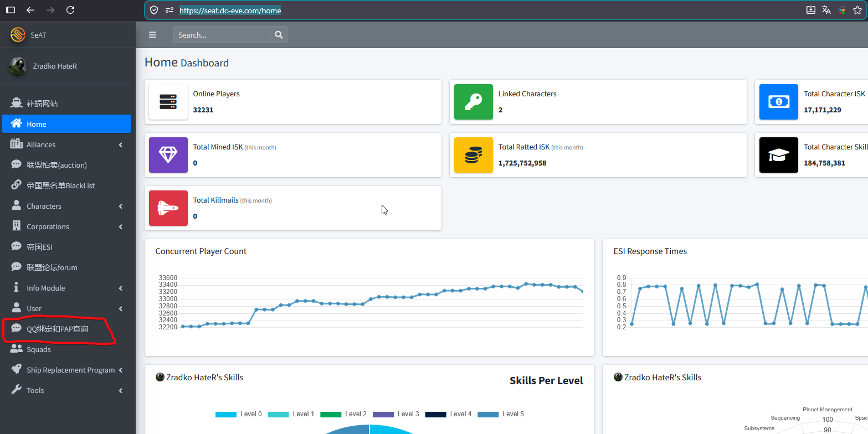This screenshot has height=434, width=868.
Task: Click the red spaceship Killmails icon
Action: (x=168, y=208)
